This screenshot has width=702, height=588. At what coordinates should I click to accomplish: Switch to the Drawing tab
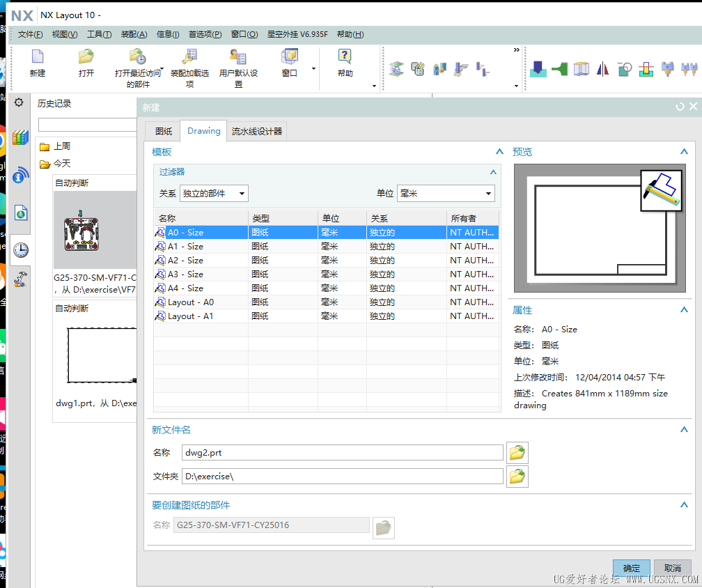[x=203, y=131]
